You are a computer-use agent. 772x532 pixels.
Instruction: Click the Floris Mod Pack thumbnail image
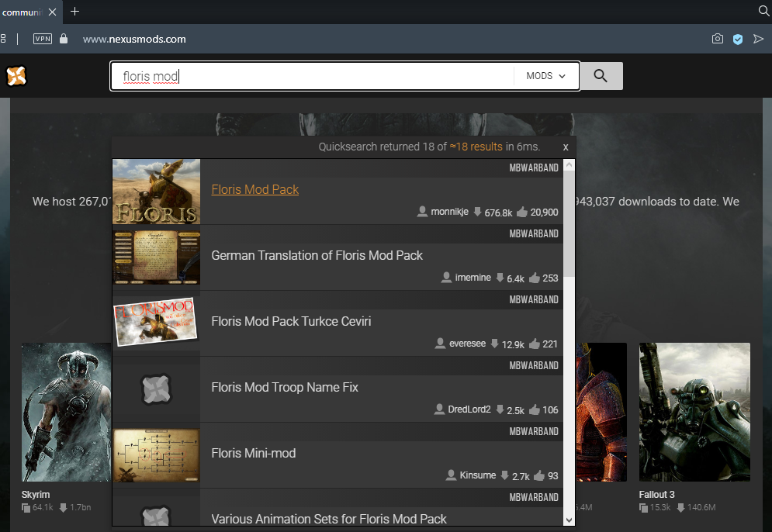tap(156, 192)
